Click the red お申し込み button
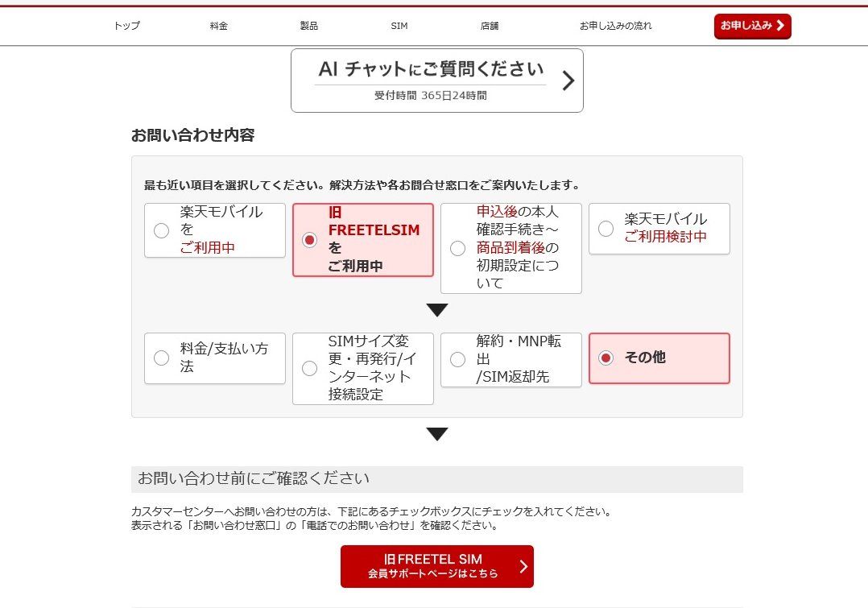The height and width of the screenshot is (608, 868). pos(752,26)
